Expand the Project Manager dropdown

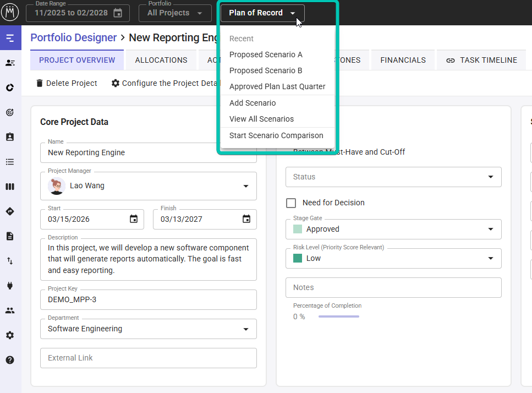[x=246, y=186]
